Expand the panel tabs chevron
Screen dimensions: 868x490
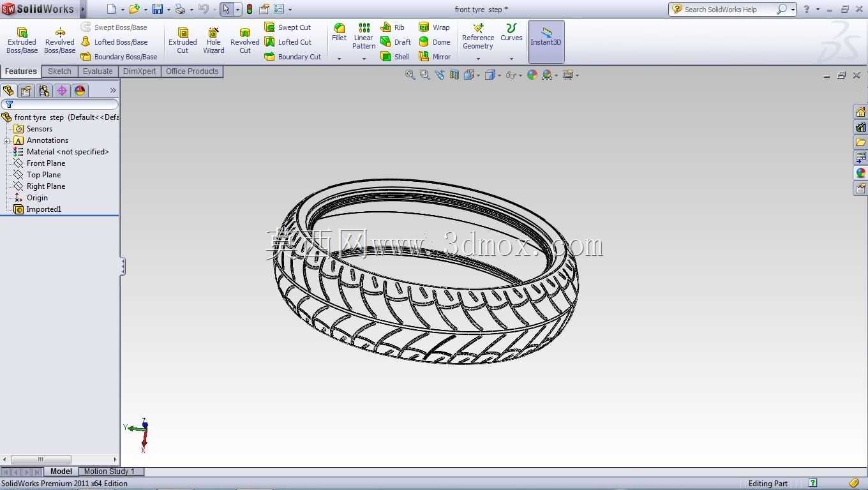(113, 91)
